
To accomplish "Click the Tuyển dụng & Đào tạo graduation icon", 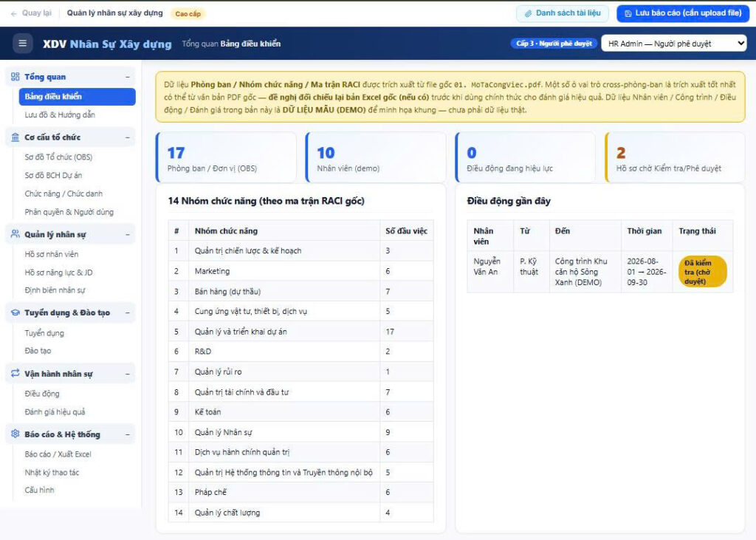I will pyautogui.click(x=16, y=312).
